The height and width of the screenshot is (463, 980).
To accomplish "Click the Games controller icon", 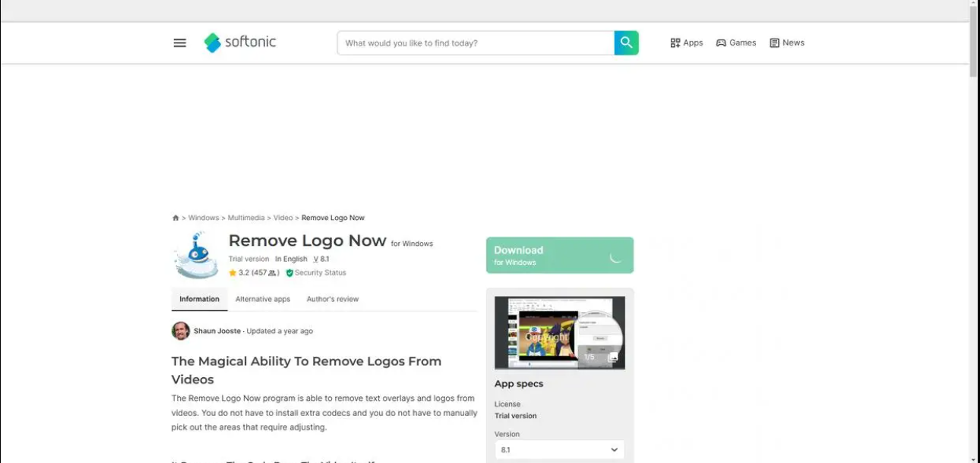I will [721, 43].
